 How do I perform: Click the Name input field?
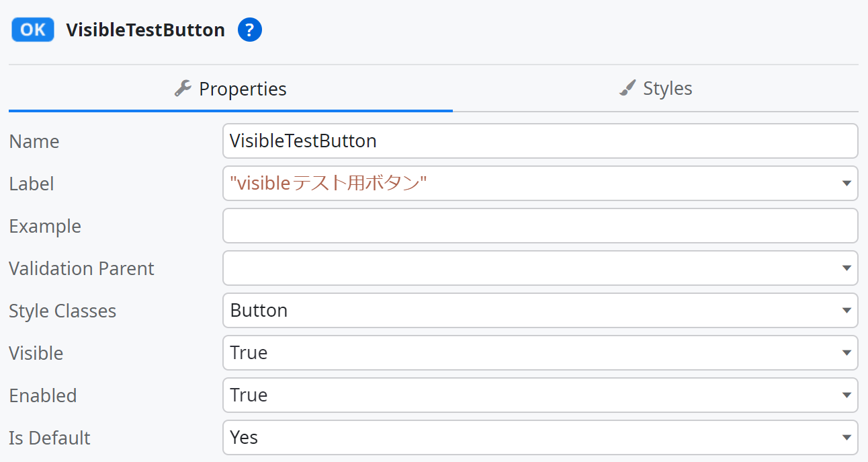pyautogui.click(x=539, y=141)
